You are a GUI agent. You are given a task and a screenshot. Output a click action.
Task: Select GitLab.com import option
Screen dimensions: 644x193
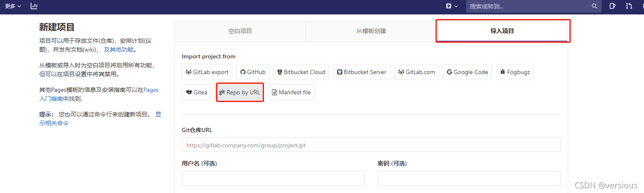(416, 72)
